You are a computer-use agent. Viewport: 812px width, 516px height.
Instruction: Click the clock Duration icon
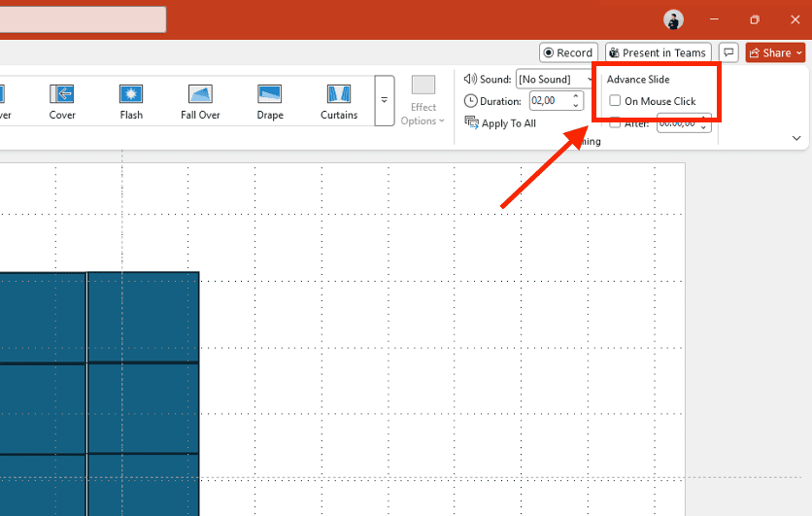(470, 100)
